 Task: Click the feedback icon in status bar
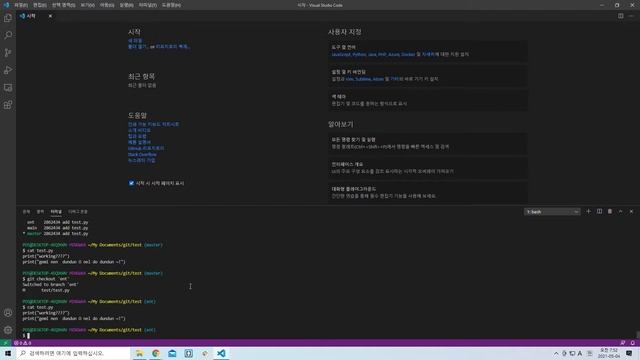[x=622, y=343]
